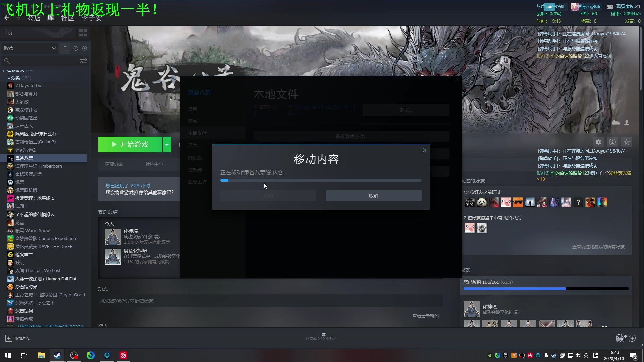Open the 李子安 profile menu
Screen dimensions: 644x362
point(92,18)
